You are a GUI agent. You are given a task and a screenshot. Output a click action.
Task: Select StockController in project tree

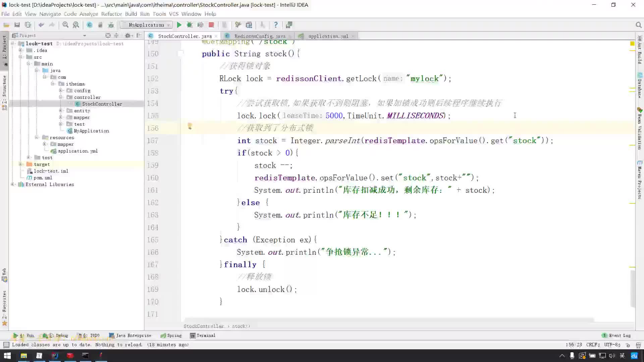102,104
